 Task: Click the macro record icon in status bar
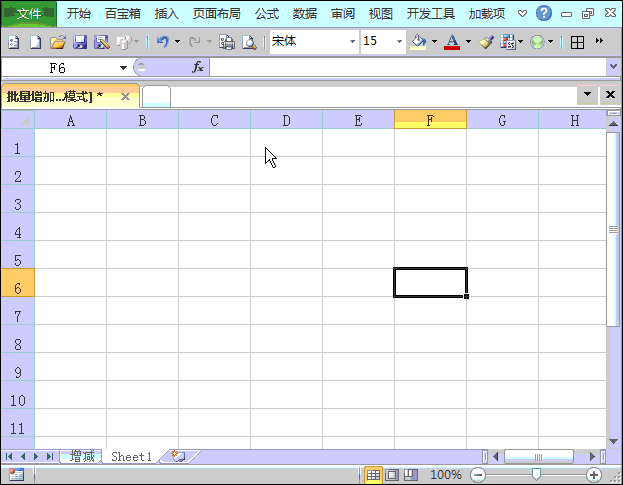[x=16, y=475]
